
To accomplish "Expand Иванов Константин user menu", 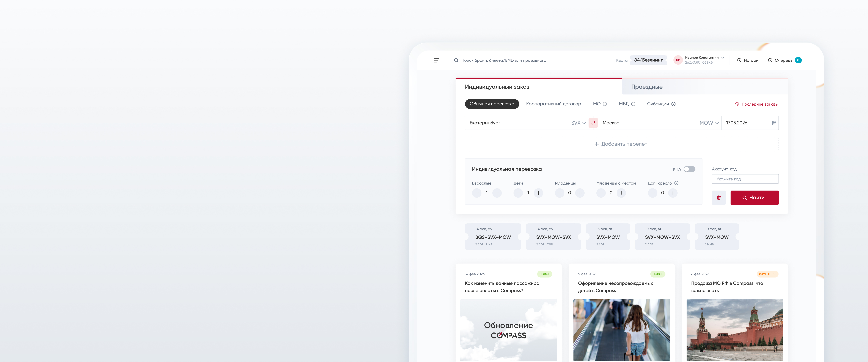I will 722,58.
